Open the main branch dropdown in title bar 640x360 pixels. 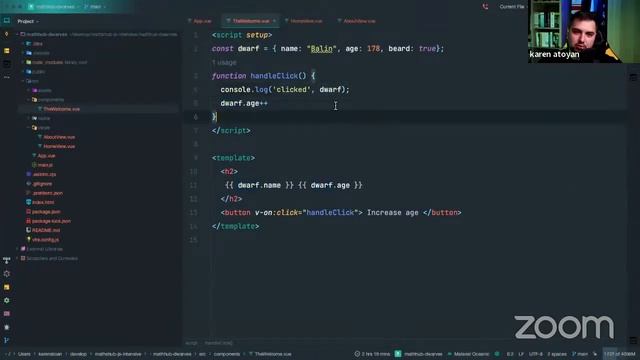95,7
